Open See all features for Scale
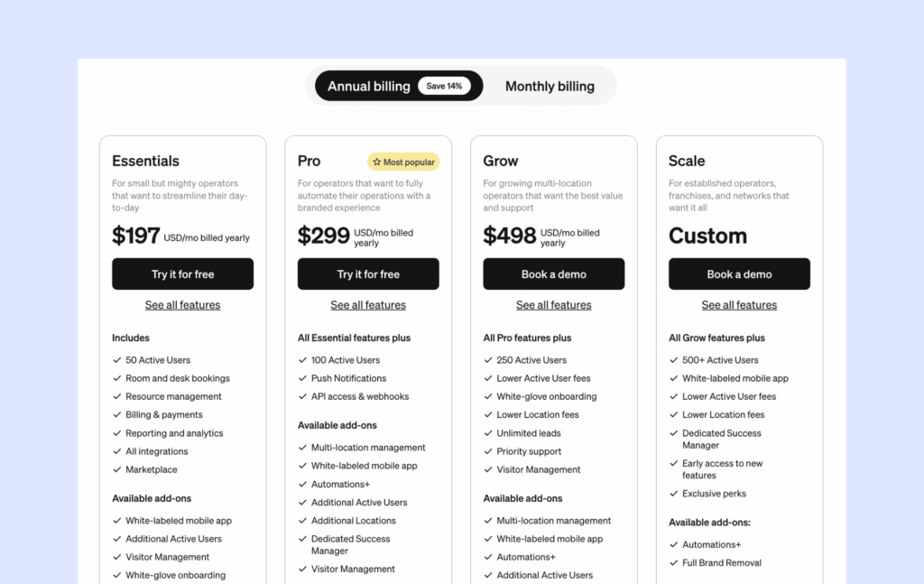The height and width of the screenshot is (584, 924). (739, 305)
